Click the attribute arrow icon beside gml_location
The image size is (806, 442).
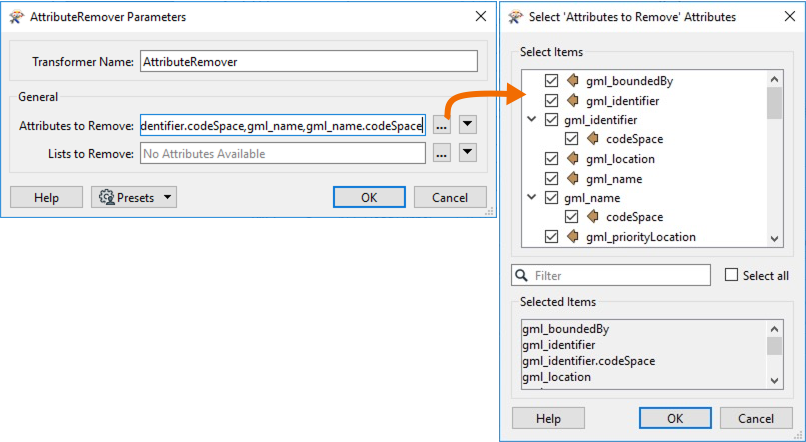tap(573, 159)
